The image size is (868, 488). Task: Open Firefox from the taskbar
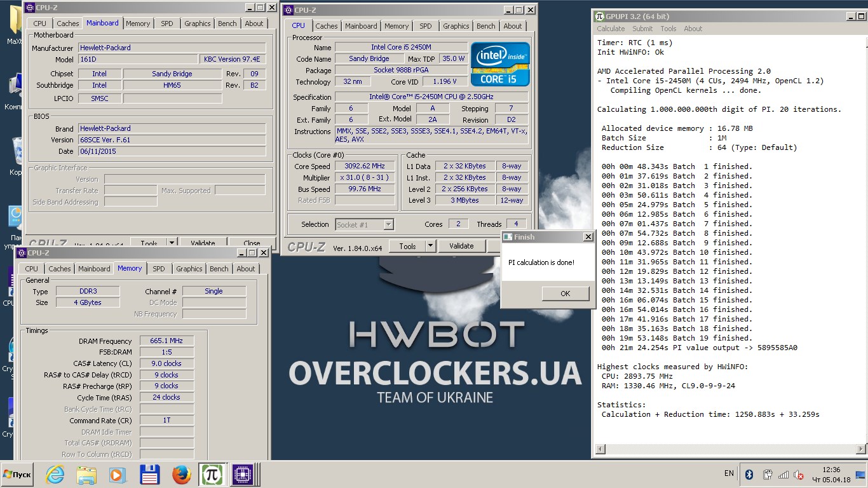pos(181,475)
